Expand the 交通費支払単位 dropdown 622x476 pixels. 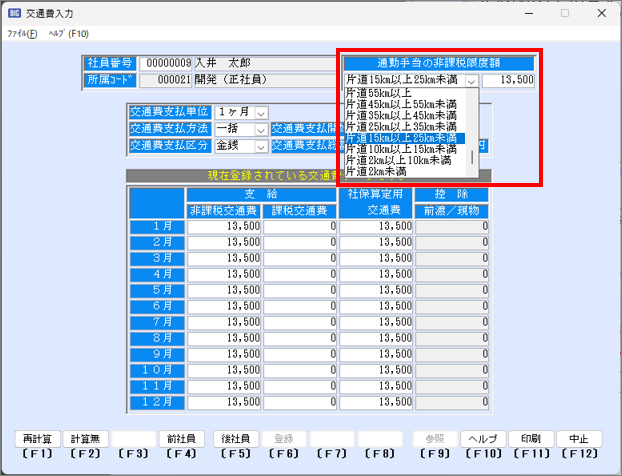coord(261,113)
